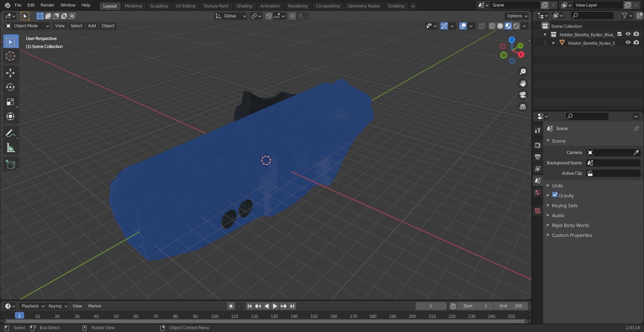Open the Render properties tab

click(537, 145)
